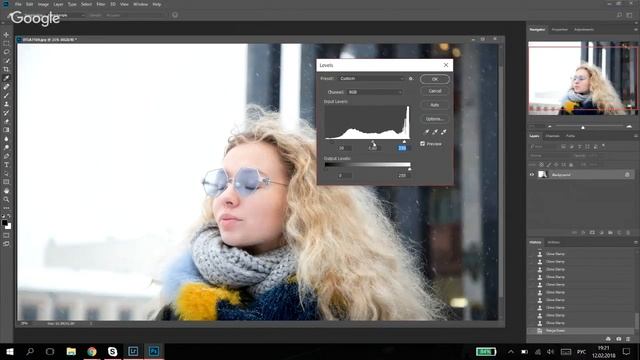Select the Eyedropper tool in toolbar
640x360 pixels.
(x=6, y=78)
